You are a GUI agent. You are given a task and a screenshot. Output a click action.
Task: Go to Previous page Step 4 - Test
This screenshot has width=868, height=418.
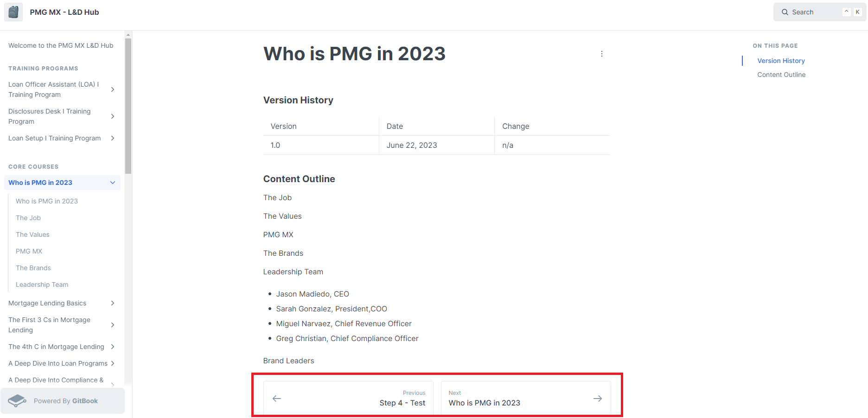tap(402, 403)
